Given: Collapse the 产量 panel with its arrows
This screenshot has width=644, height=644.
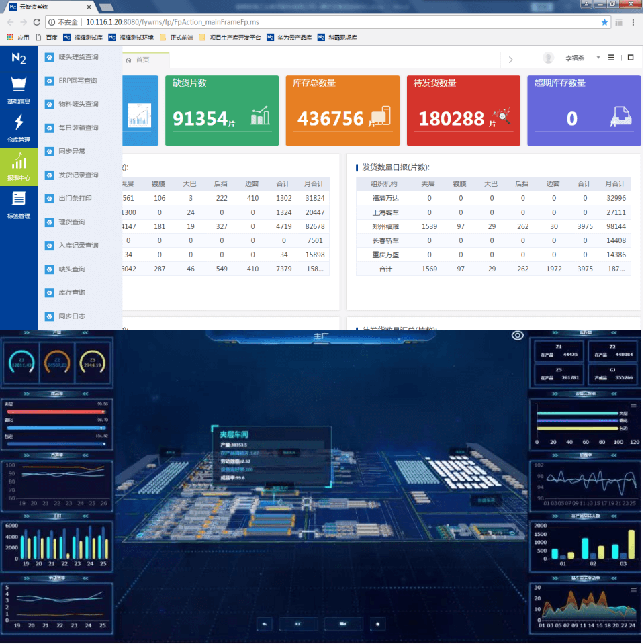Looking at the screenshot, I should coord(85,333).
